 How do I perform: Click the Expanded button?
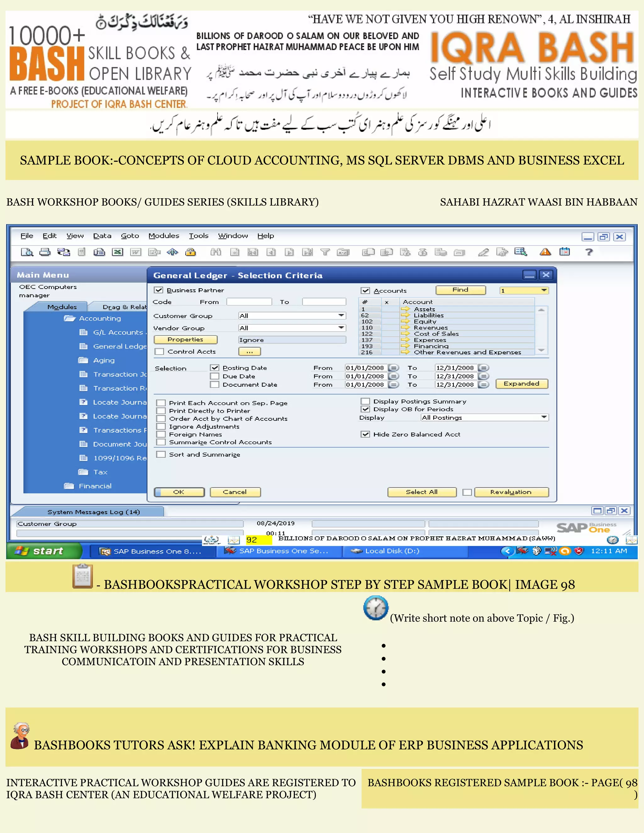click(x=522, y=384)
